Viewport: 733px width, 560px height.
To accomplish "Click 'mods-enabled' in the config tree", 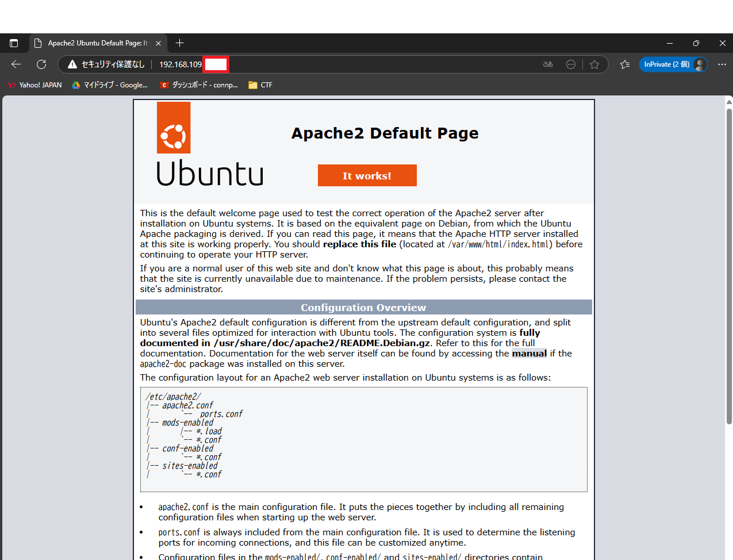I will tap(187, 423).
